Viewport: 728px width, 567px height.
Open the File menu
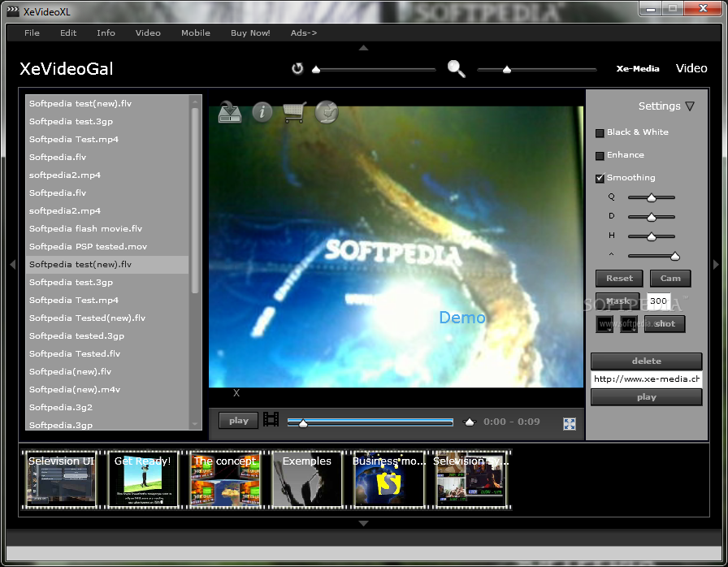point(32,33)
